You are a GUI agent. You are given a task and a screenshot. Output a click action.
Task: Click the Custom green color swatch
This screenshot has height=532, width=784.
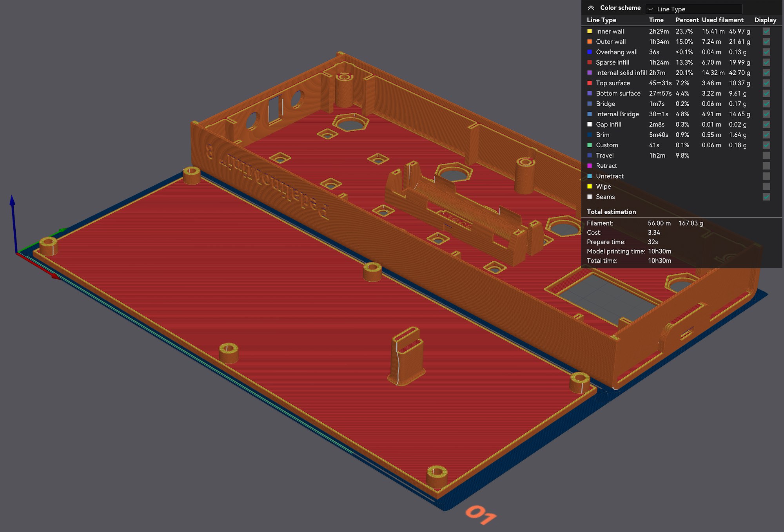[590, 145]
